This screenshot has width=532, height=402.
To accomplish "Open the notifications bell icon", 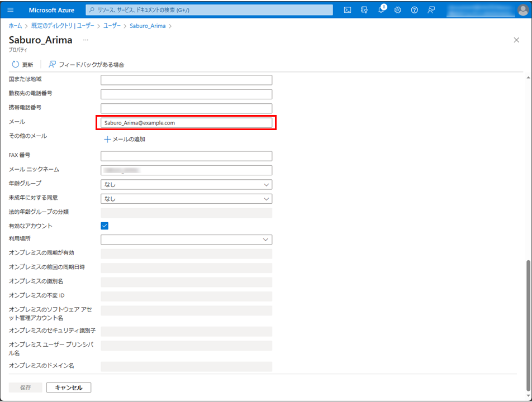I will [381, 10].
